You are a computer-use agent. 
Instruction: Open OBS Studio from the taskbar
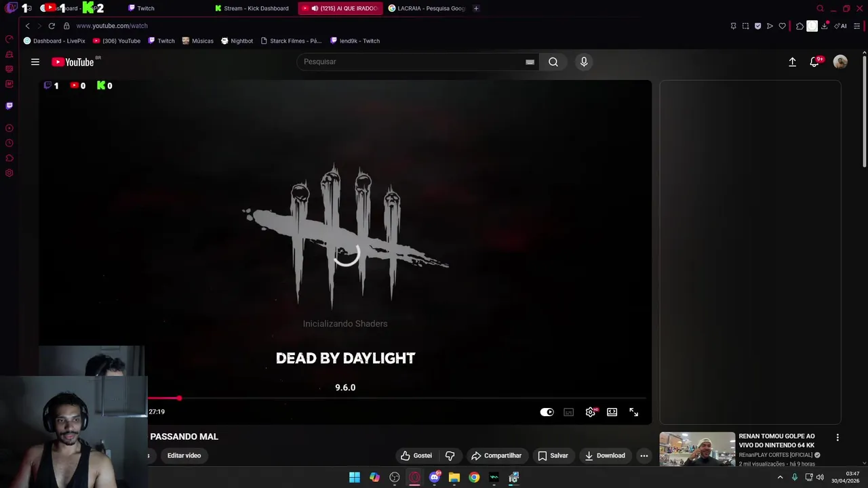[x=395, y=477]
